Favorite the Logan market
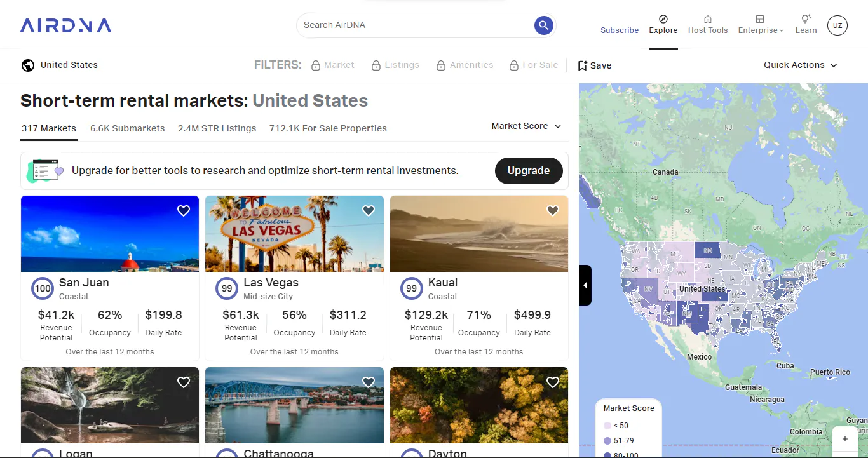Image resolution: width=868 pixels, height=458 pixels. [184, 382]
